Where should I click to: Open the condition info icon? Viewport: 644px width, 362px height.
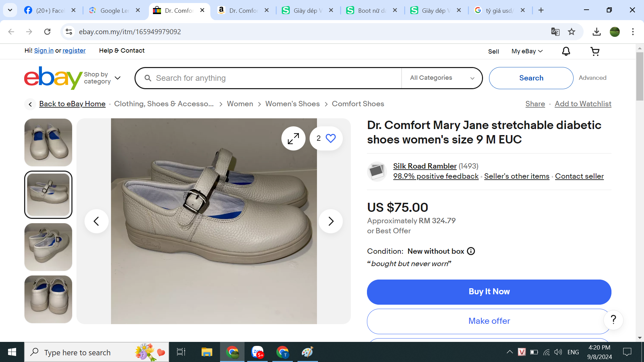(471, 251)
